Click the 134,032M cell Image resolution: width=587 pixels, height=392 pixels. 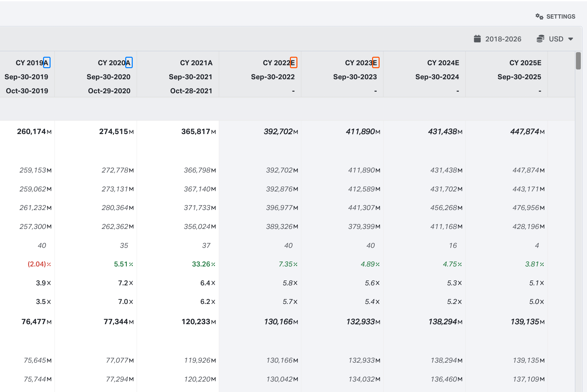point(365,379)
